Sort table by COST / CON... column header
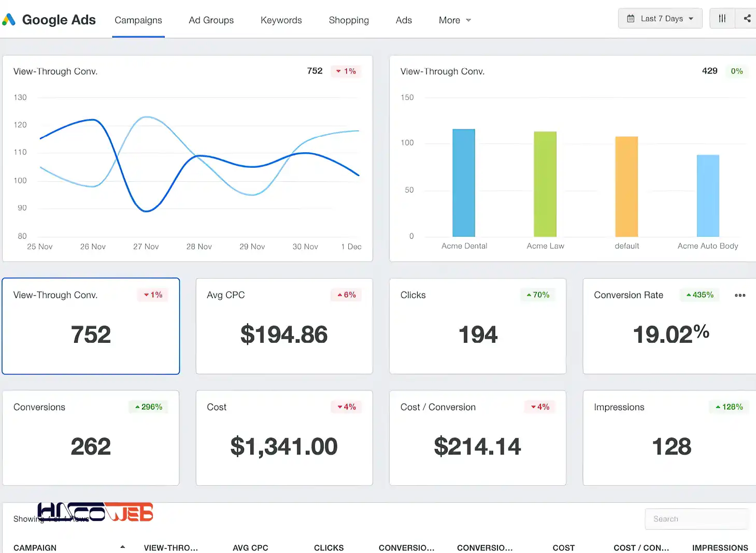Screen dimensions: 756x553 (641, 548)
